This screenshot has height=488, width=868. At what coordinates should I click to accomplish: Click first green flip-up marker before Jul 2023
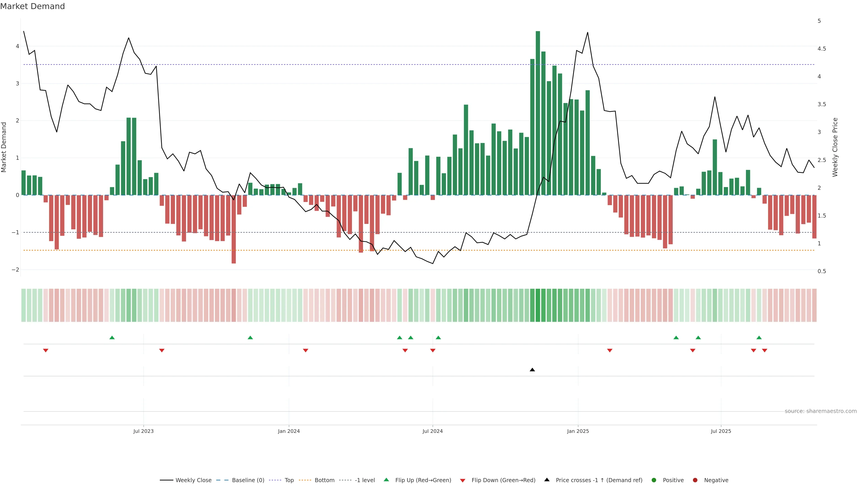[112, 338]
